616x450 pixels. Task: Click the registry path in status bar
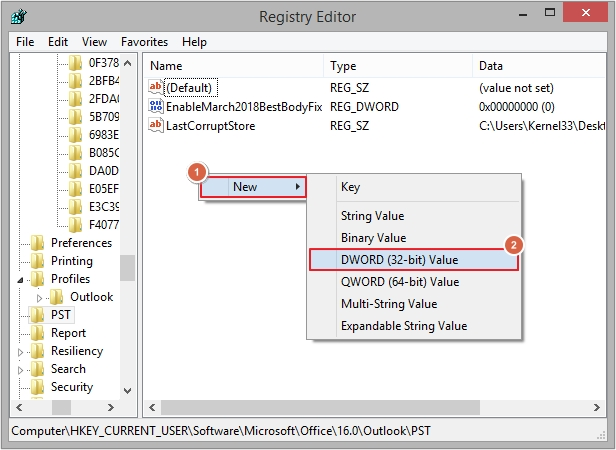point(221,431)
